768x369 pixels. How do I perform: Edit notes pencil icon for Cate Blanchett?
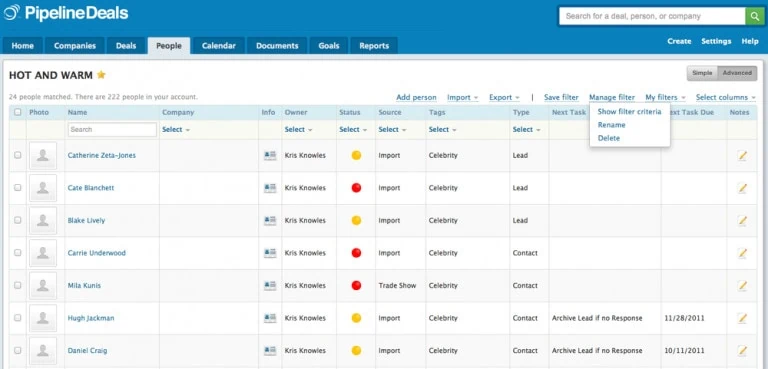pos(743,188)
